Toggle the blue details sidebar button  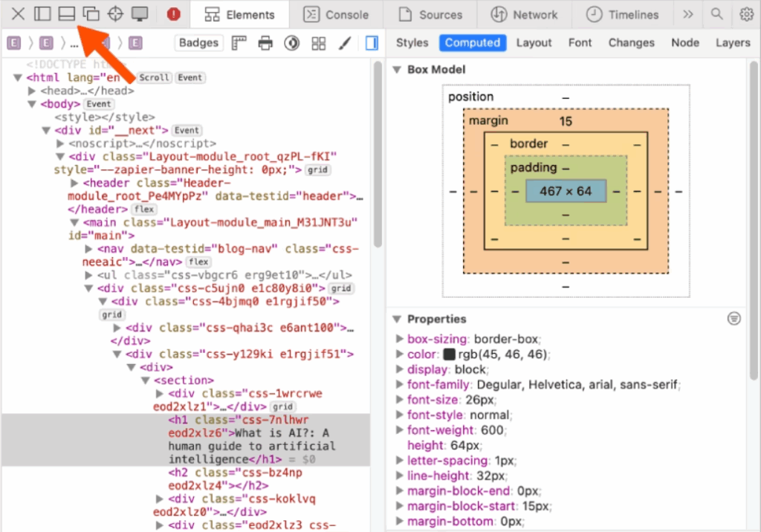372,43
